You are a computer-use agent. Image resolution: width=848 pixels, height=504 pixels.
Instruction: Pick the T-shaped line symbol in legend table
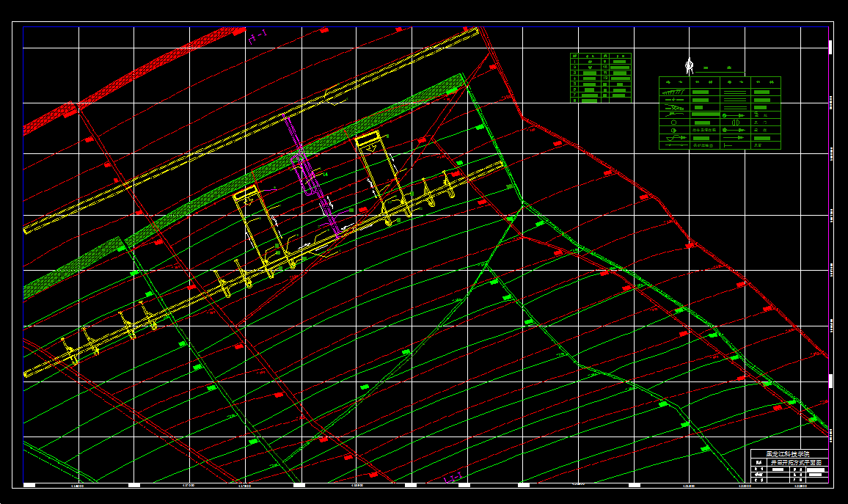728,145
